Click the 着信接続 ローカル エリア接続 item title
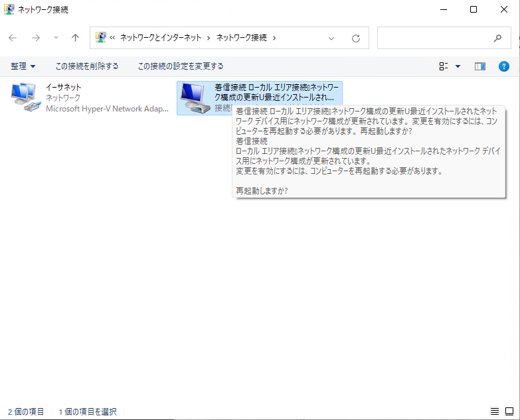Viewport: 520px width, 420px height. (276, 92)
